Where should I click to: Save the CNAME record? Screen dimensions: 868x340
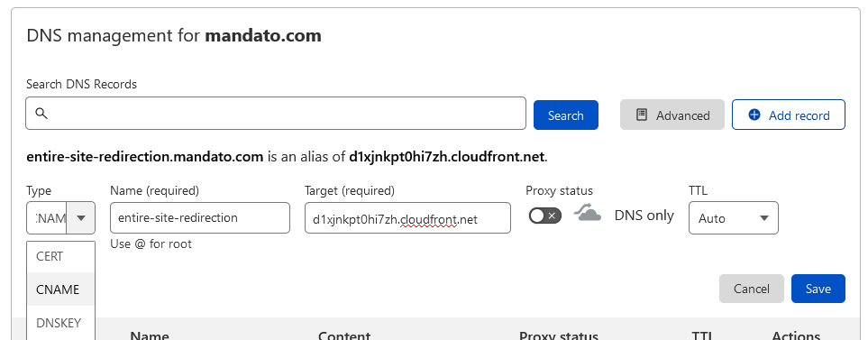click(818, 289)
